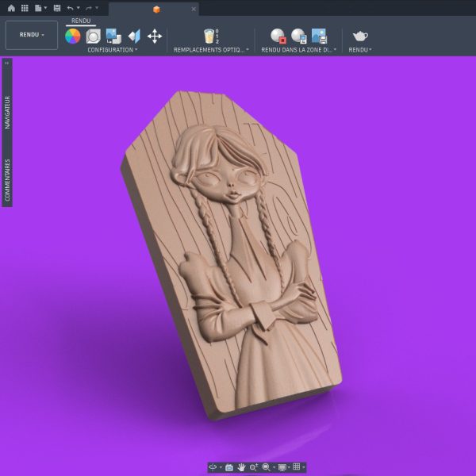Open the RENDU workspace switcher
Viewport: 476px width, 476px height.
pyautogui.click(x=32, y=35)
